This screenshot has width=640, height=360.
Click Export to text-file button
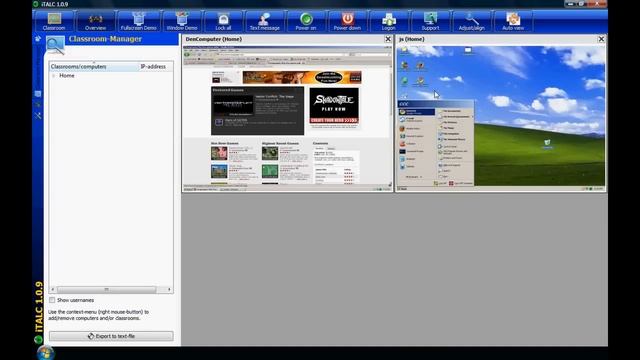click(x=111, y=336)
